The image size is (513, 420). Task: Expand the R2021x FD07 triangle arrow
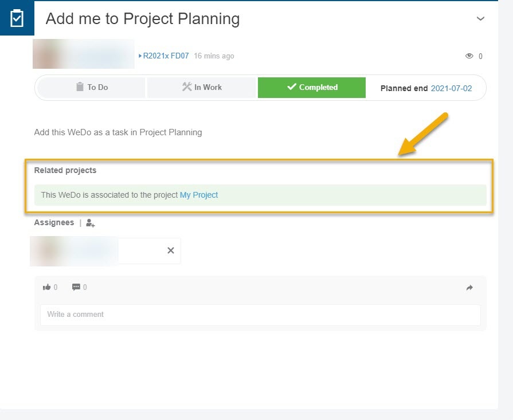140,56
